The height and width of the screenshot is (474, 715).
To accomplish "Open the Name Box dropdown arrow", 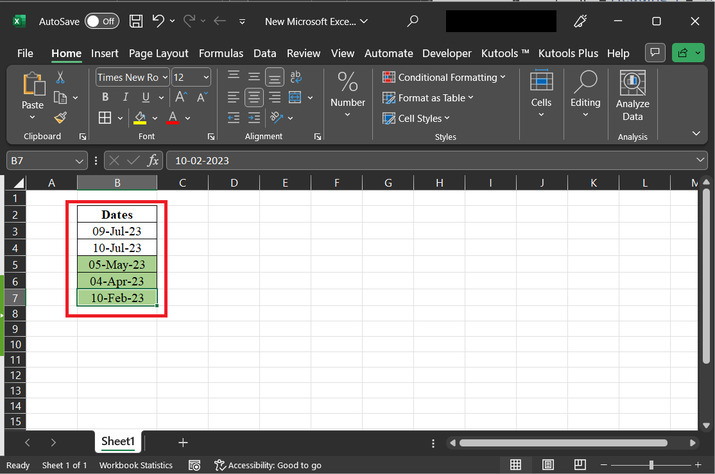I will click(x=80, y=160).
